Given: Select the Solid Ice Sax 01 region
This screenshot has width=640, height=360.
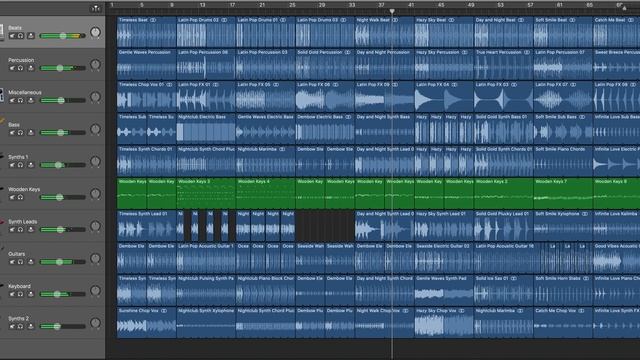Looking at the screenshot, I should tap(503, 290).
